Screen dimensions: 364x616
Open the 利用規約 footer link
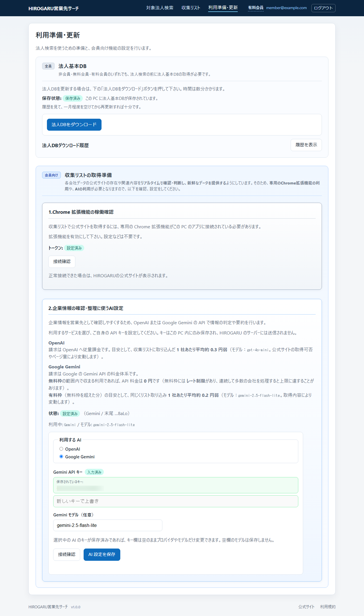click(x=328, y=607)
